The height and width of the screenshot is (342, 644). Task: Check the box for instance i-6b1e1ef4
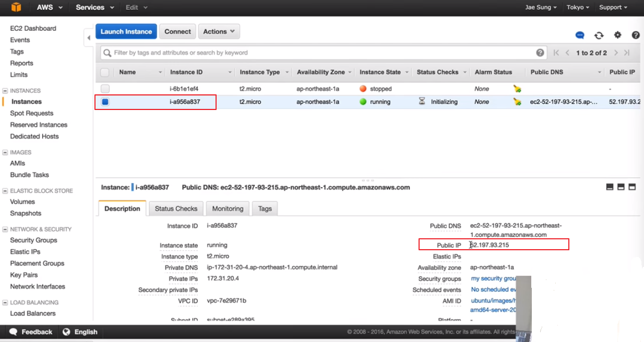coord(105,89)
